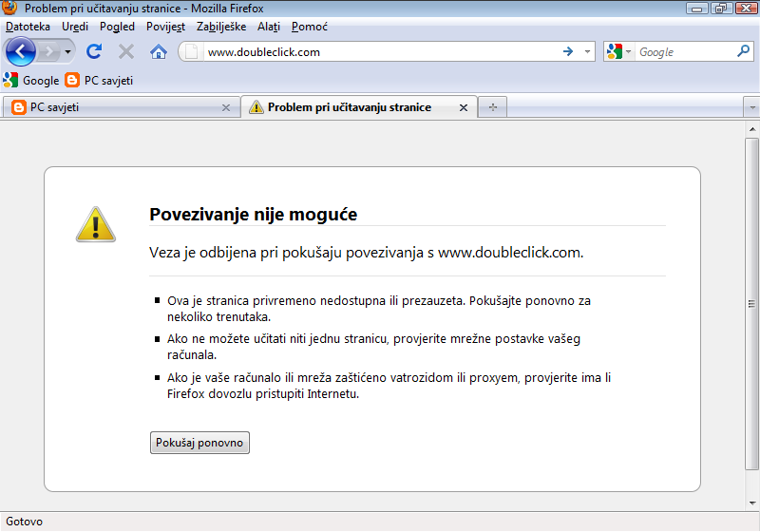Open the back/forward history dropdown arrow
Viewport: 760px width, 532px height.
click(67, 51)
